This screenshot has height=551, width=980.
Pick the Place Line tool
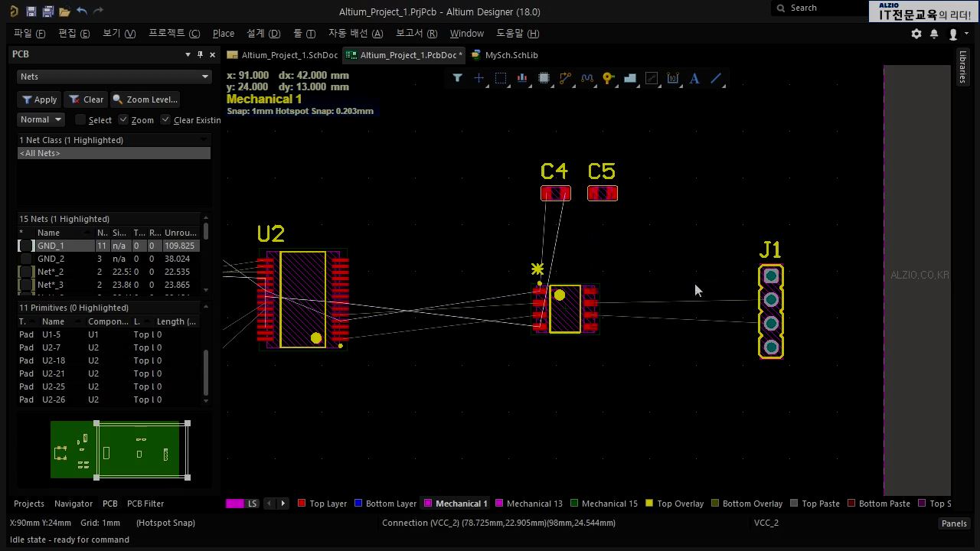tap(717, 78)
